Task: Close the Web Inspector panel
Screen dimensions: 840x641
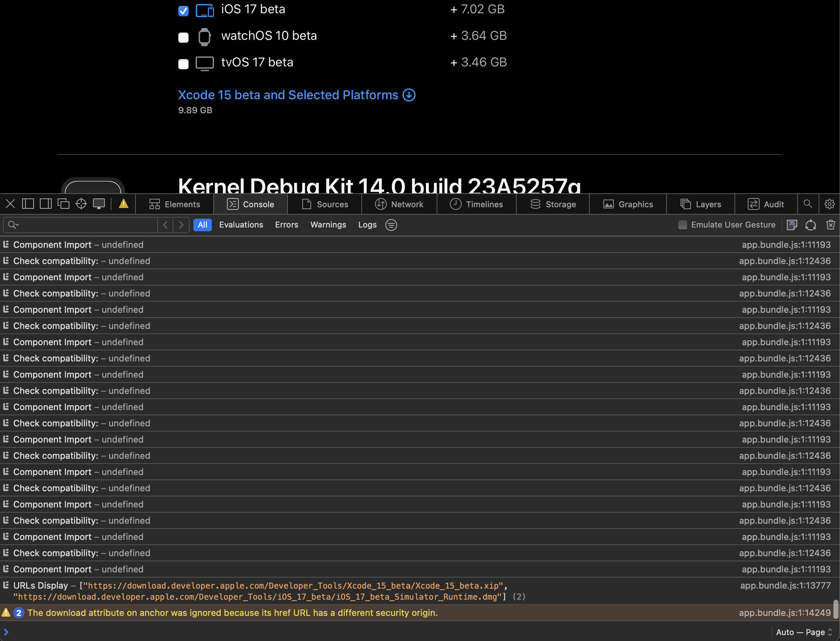Action: [10, 204]
